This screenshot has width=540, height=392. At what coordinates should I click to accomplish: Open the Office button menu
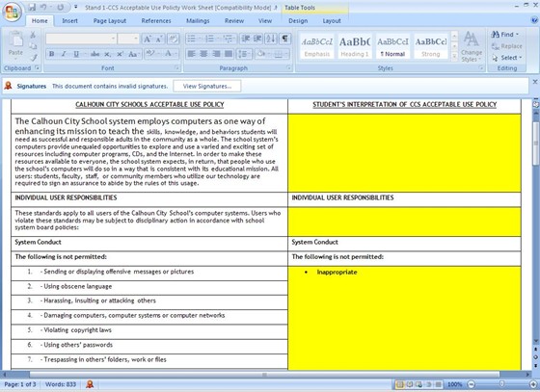point(12,12)
